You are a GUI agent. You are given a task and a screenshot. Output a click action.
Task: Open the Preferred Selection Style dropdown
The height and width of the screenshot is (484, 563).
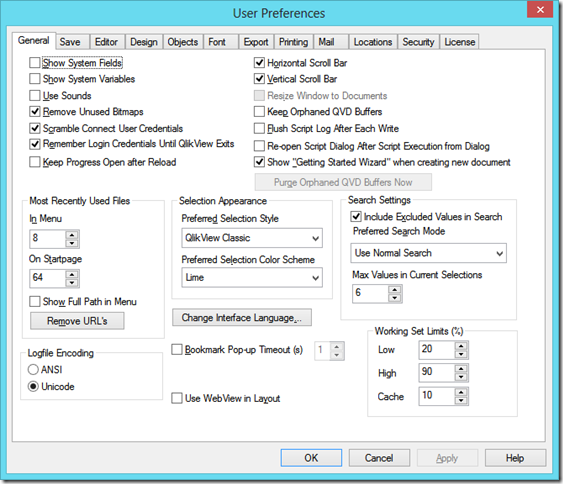point(252,238)
